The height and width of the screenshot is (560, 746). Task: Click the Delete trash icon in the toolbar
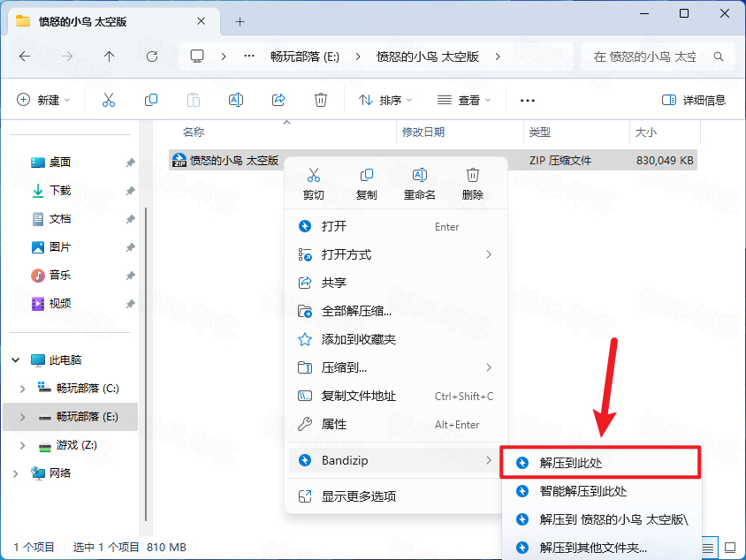[321, 100]
